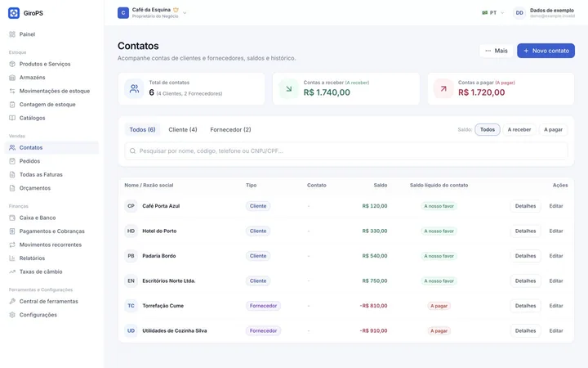Click the Armazéns warehouse icon
Screen dimensions: 588x368
12,78
